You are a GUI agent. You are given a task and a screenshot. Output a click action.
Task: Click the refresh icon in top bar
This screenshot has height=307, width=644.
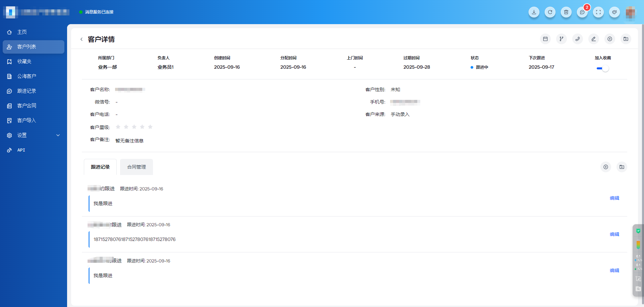pos(550,12)
